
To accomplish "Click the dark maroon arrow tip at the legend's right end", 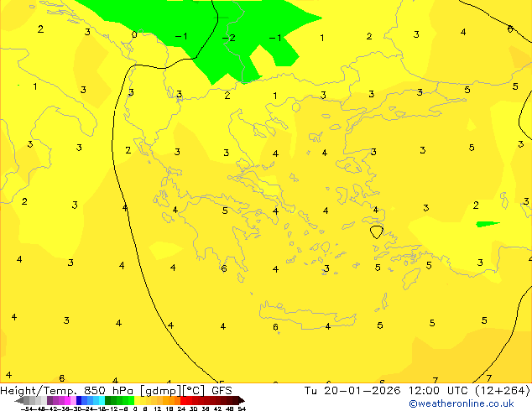I will (242, 401).
